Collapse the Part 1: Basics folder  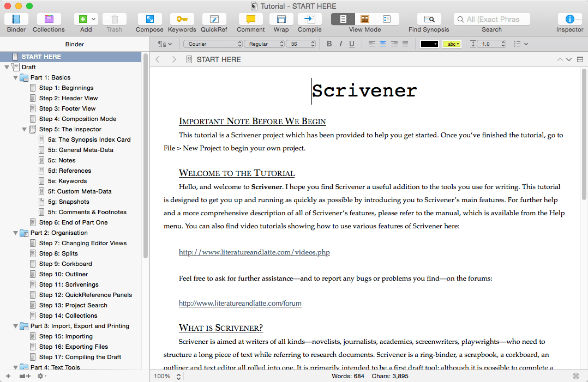[15, 78]
